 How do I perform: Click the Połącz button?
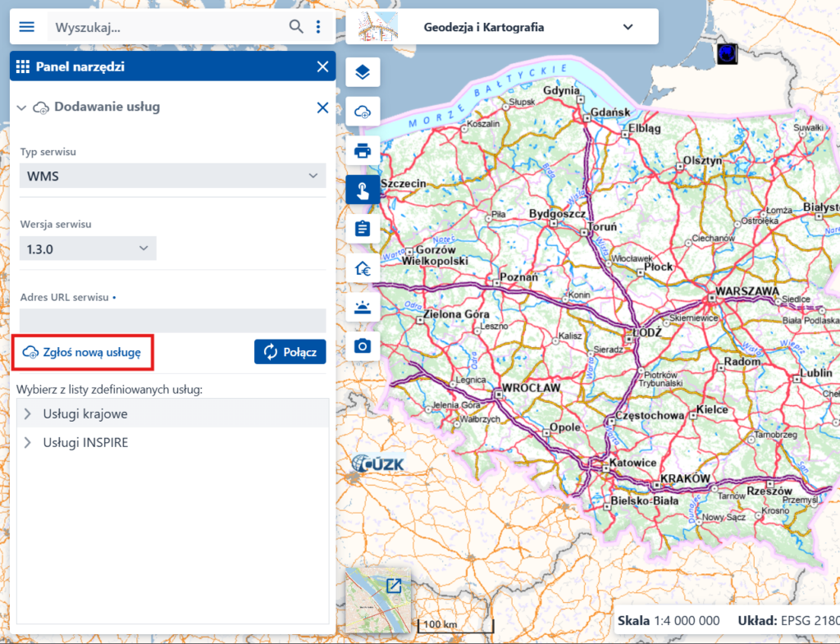[290, 352]
